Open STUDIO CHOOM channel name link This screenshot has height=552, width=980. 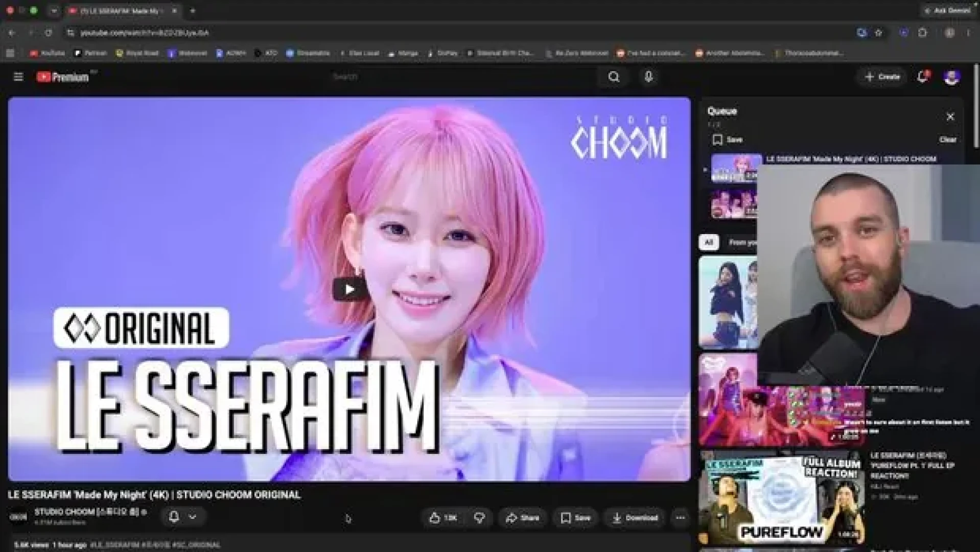87,512
